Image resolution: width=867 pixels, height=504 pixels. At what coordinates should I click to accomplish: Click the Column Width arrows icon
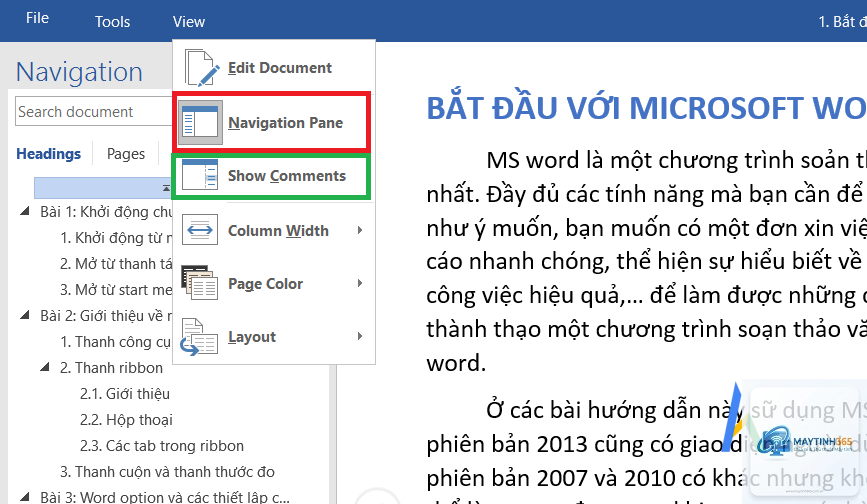(x=200, y=230)
